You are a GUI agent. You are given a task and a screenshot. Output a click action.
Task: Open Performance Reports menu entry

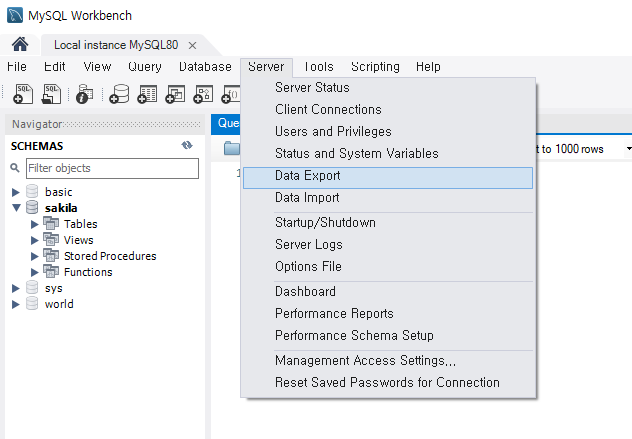[x=388, y=314]
